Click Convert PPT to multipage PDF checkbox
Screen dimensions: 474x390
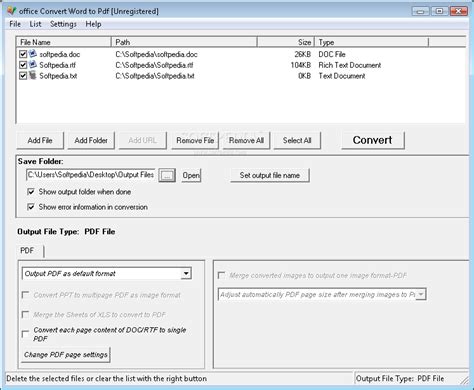tap(25, 295)
